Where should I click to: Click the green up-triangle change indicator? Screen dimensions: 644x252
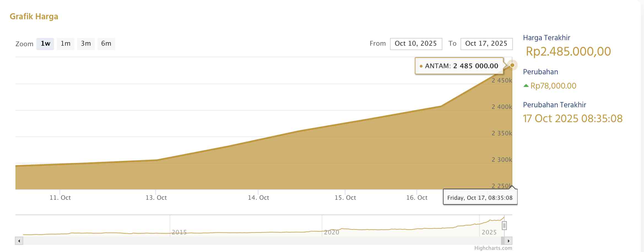(526, 86)
